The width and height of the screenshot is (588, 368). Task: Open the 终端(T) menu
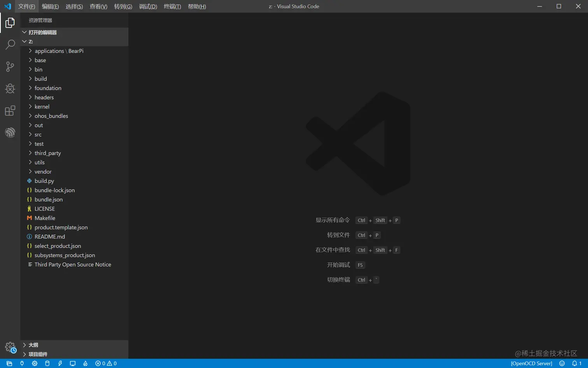(172, 6)
